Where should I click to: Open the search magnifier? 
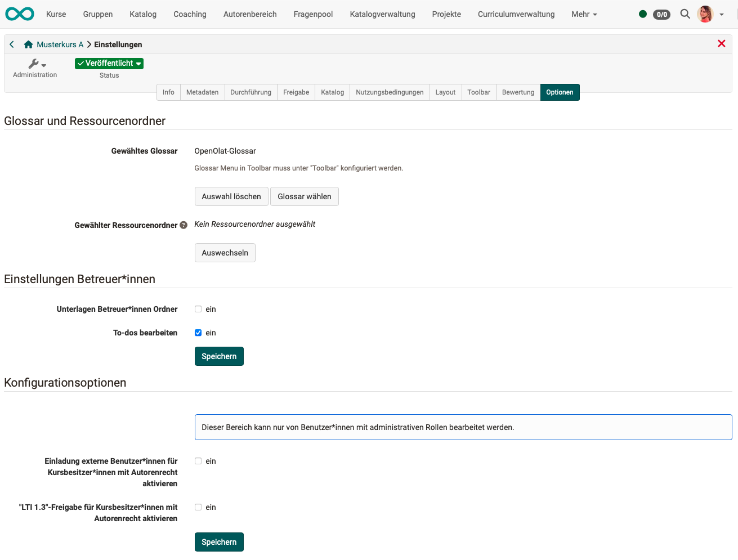(x=685, y=14)
